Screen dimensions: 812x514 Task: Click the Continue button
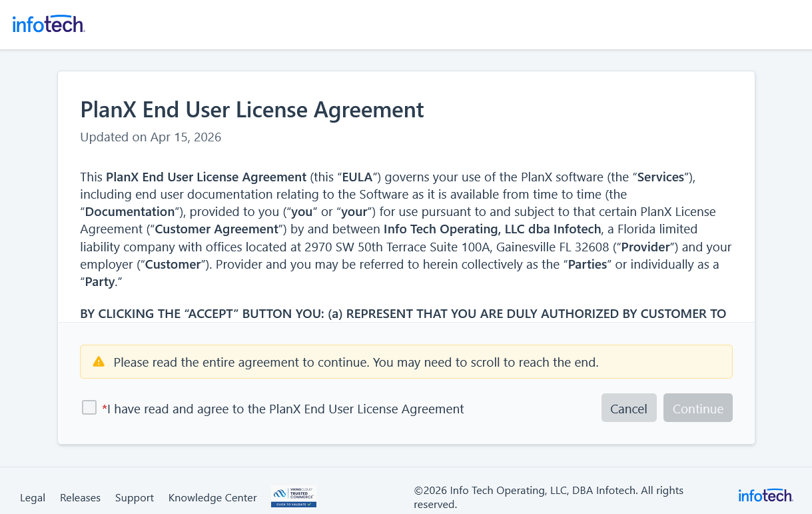(x=698, y=408)
